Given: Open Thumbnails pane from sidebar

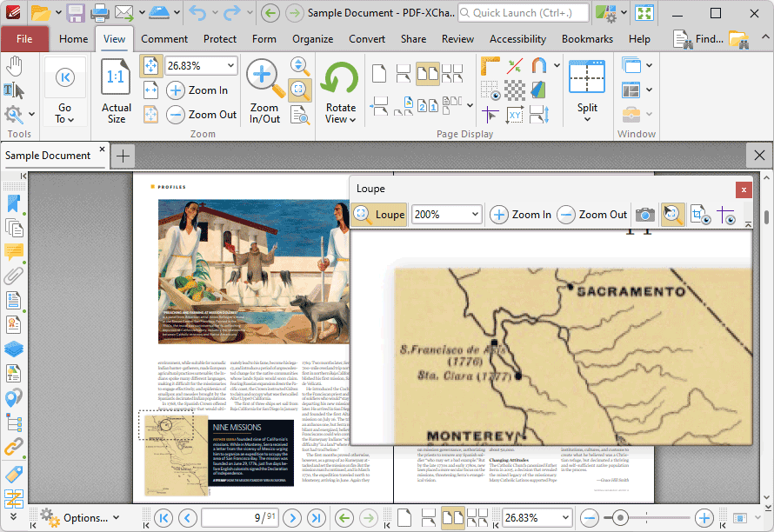Looking at the screenshot, I should [14, 228].
